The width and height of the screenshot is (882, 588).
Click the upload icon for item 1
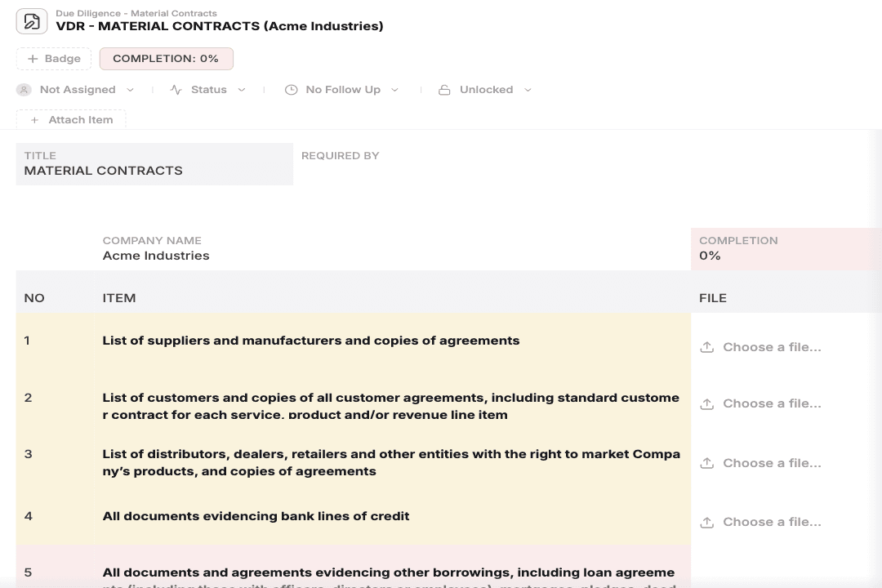707,347
